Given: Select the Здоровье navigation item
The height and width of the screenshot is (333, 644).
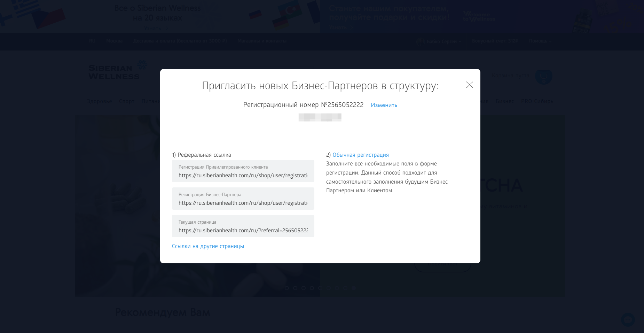Looking at the screenshot, I should pyautogui.click(x=100, y=101).
